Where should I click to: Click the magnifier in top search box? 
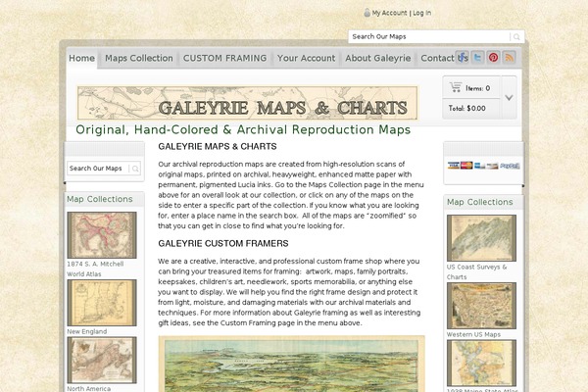tap(516, 37)
